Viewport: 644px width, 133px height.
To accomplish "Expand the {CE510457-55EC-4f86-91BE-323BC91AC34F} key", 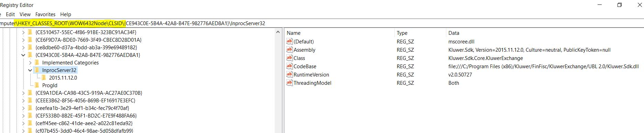I will pos(23,32).
